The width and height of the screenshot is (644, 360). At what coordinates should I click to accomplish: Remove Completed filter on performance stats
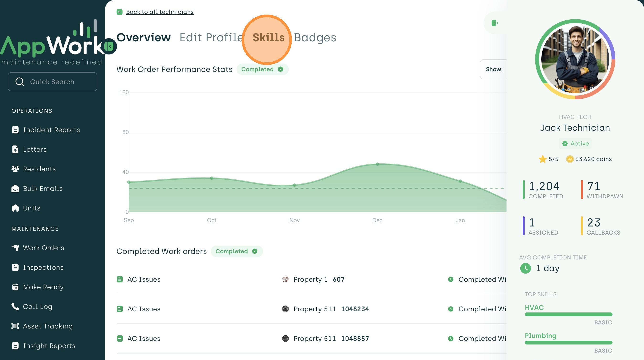pos(280,69)
